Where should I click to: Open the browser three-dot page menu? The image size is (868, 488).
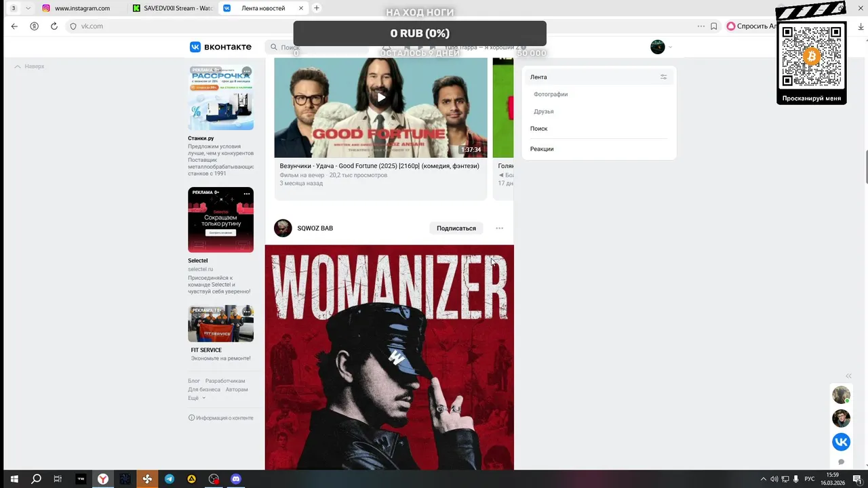[x=701, y=26]
